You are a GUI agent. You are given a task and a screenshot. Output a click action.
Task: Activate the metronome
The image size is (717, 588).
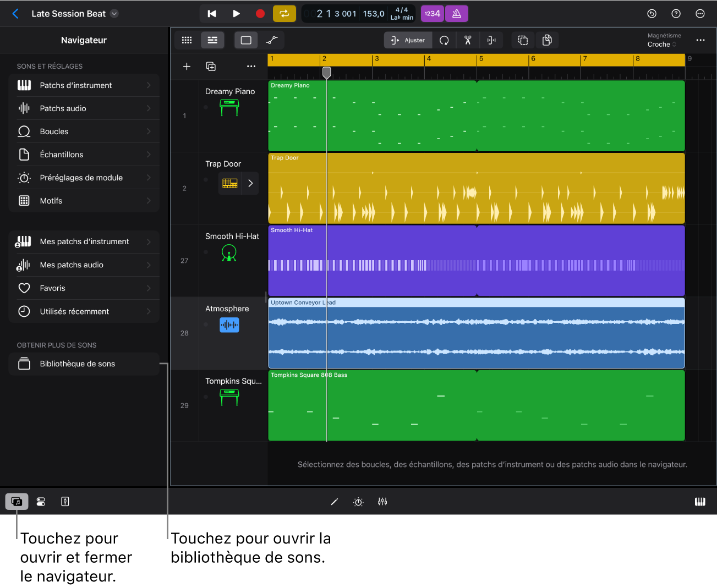[x=456, y=13]
